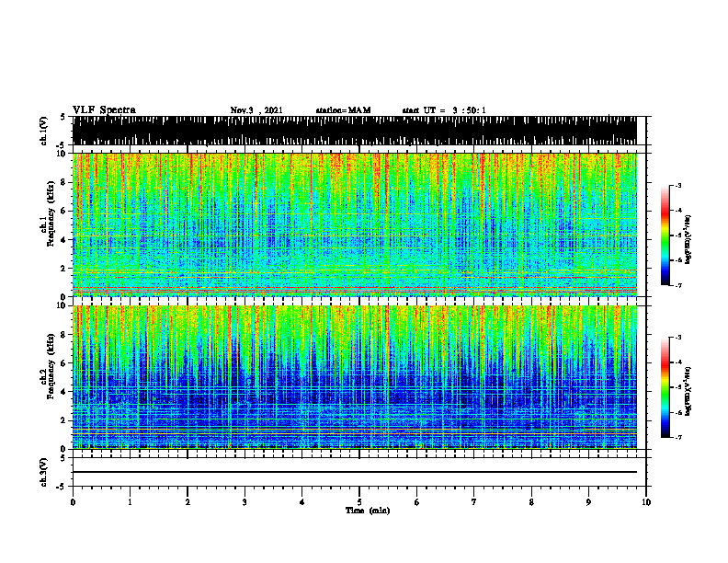Click inside the ch.1 voltage waveform panel
Image resolution: width=728 pixels, height=563 pixels.
(354, 131)
